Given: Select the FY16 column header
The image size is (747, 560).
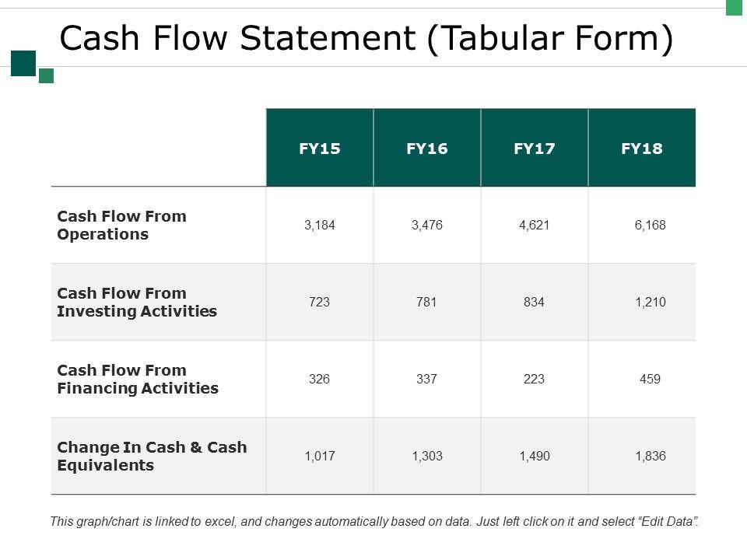Looking at the screenshot, I should coord(427,148).
